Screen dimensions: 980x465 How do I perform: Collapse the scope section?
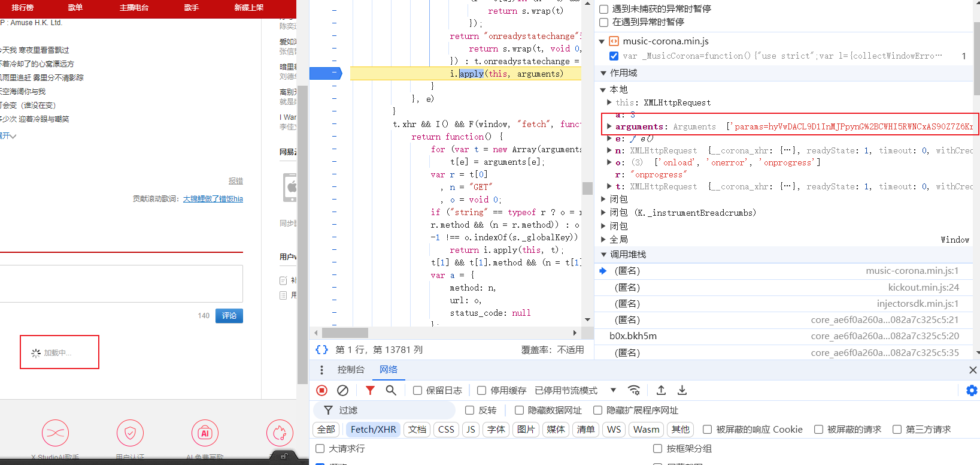tap(603, 73)
